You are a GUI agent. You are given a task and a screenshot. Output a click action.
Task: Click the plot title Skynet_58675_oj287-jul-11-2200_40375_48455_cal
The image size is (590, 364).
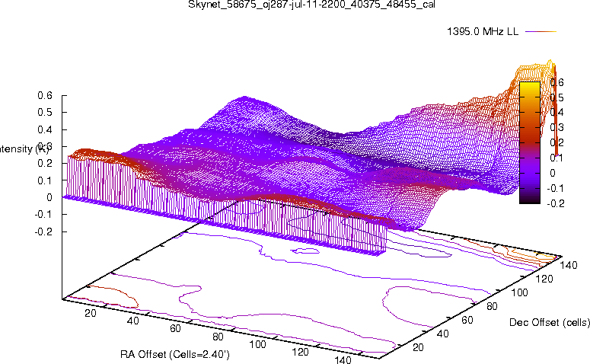coord(311,5)
